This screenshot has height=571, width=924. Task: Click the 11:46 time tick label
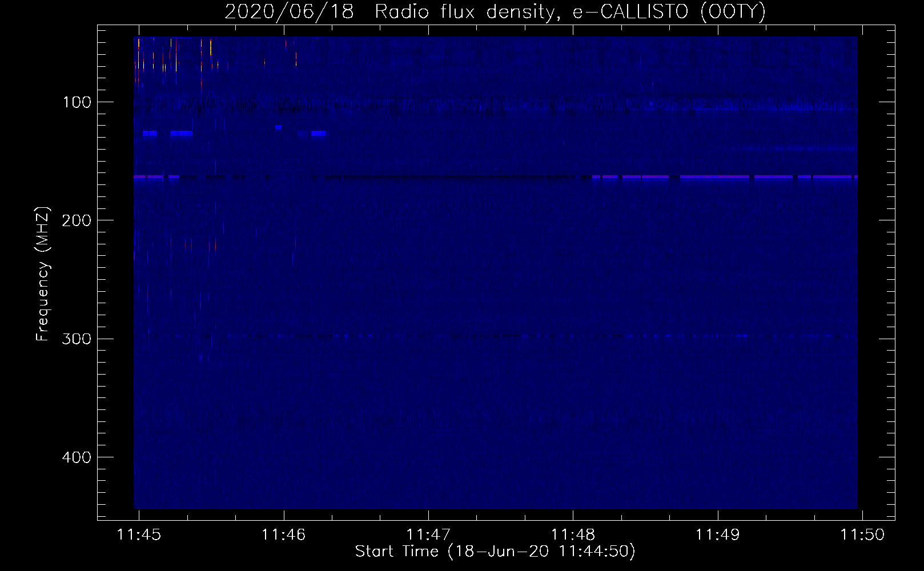[x=283, y=534]
